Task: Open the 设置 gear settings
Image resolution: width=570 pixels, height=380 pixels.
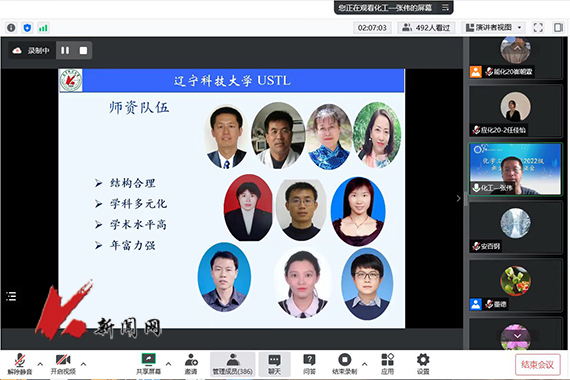Action: 423,364
